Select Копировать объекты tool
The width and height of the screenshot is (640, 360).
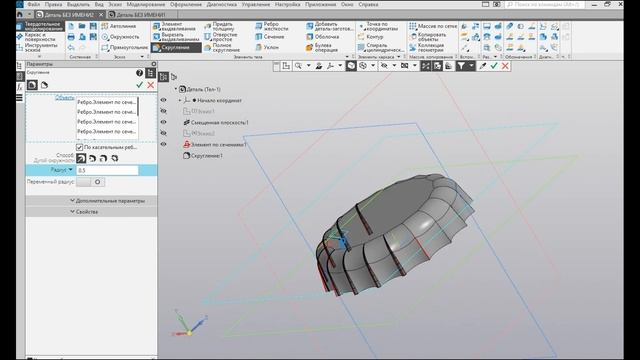428,37
